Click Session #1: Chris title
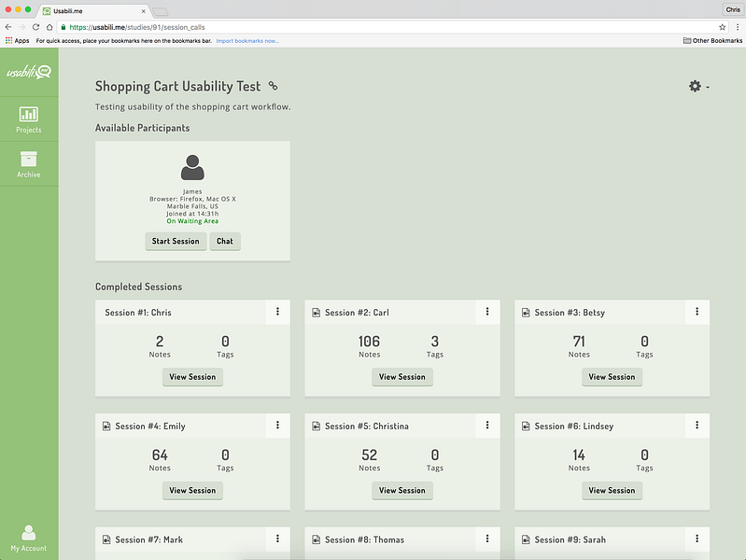The image size is (746, 560). pyautogui.click(x=138, y=313)
